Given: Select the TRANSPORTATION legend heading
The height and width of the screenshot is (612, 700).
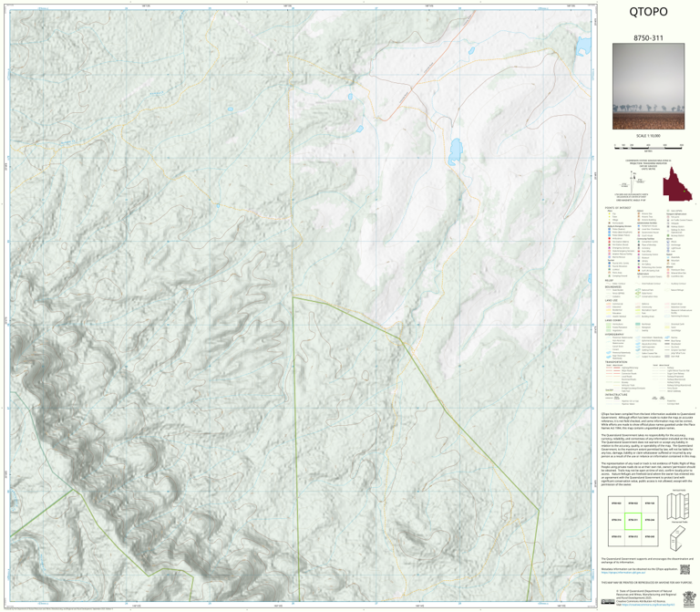Looking at the screenshot, I should tap(616, 362).
